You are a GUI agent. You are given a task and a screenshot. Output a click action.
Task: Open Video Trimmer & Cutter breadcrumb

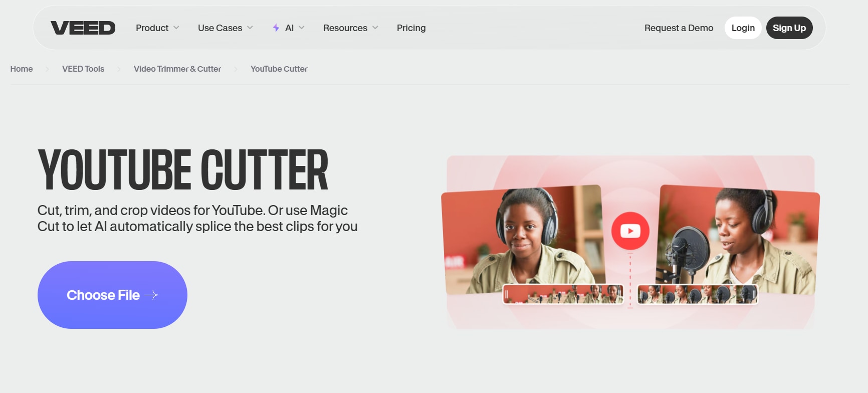click(177, 69)
